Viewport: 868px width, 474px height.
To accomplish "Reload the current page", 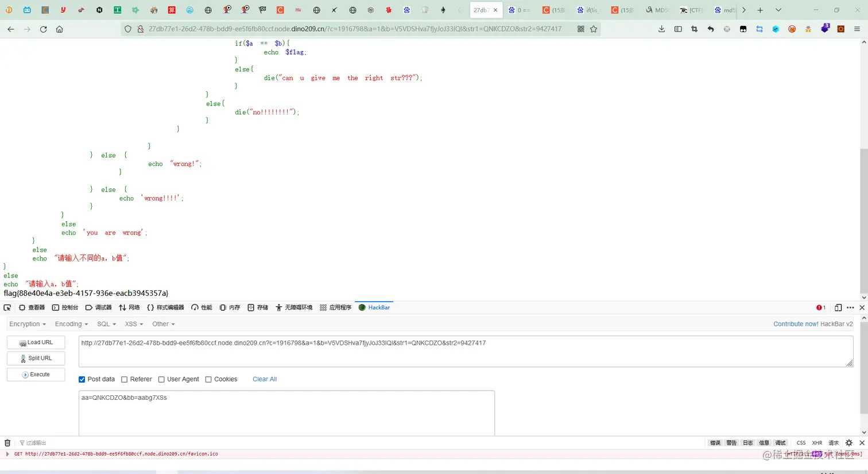I will (43, 29).
